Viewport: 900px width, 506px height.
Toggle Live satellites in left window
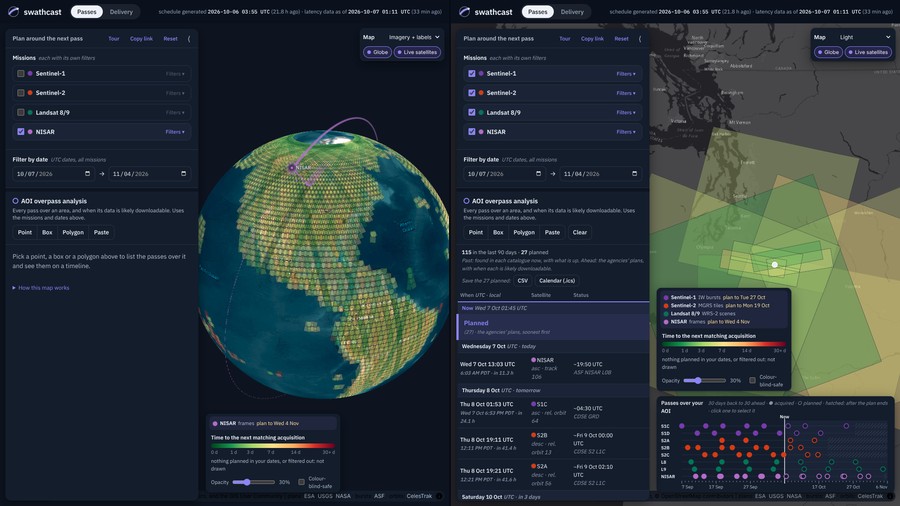417,52
